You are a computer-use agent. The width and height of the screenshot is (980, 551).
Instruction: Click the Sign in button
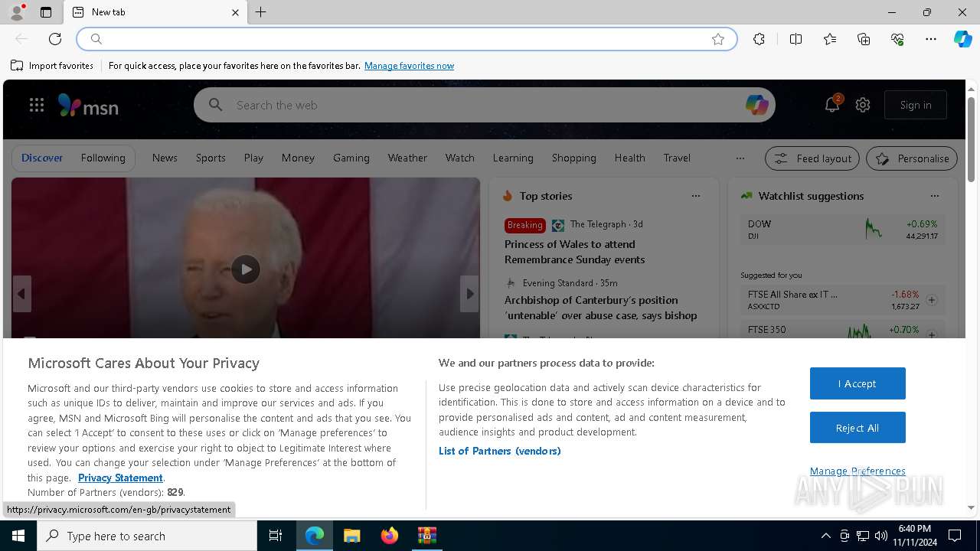916,105
